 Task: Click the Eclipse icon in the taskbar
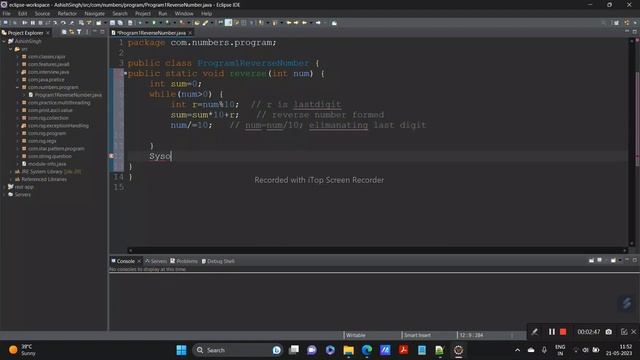coord(458,350)
